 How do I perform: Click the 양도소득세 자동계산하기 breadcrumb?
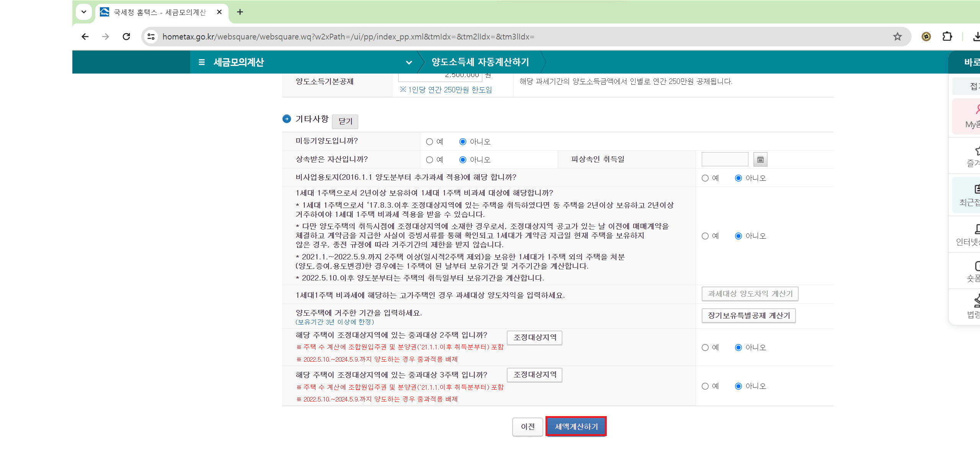(480, 62)
